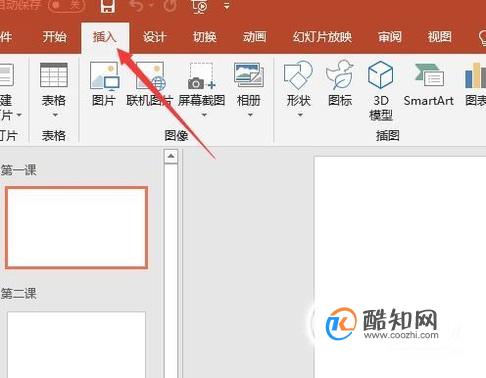Expand the 屏幕截图 dropdown arrow
The height and width of the screenshot is (378, 486).
pos(204,115)
